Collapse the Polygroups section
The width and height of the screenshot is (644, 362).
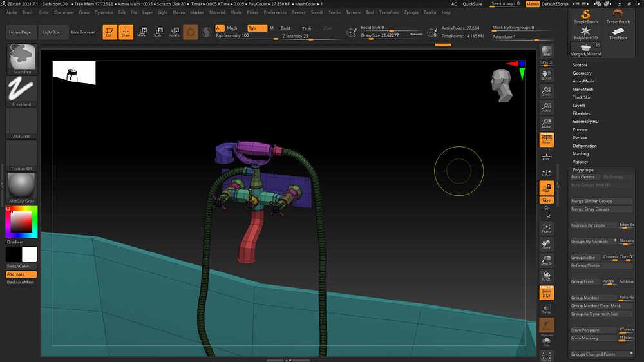point(583,169)
